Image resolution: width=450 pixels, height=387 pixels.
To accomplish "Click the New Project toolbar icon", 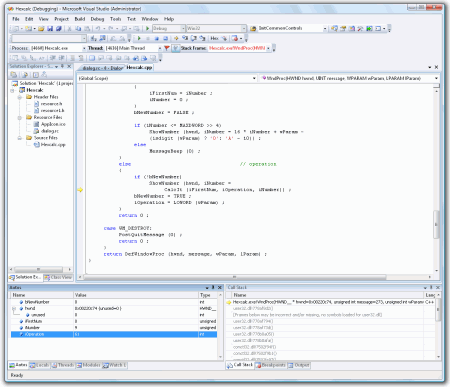I will point(16,29).
